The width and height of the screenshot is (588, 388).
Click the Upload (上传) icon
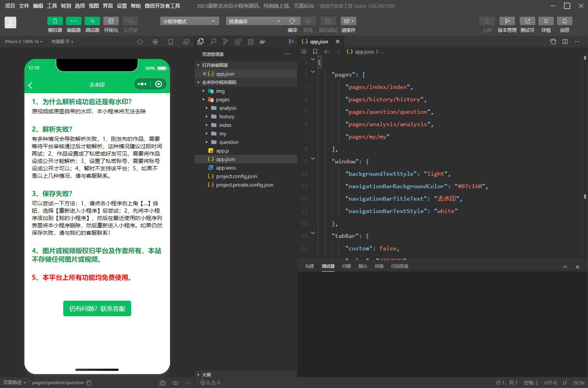point(487,21)
